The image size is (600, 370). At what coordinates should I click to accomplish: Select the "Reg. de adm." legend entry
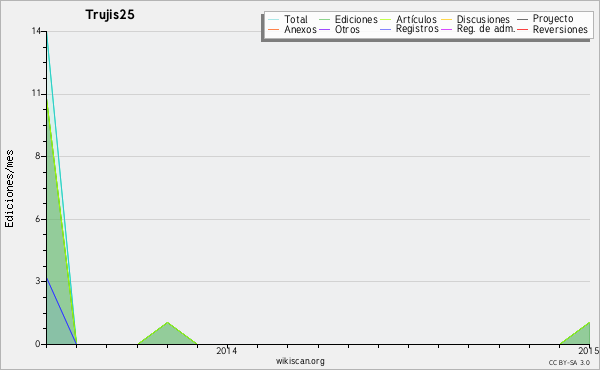point(486,29)
